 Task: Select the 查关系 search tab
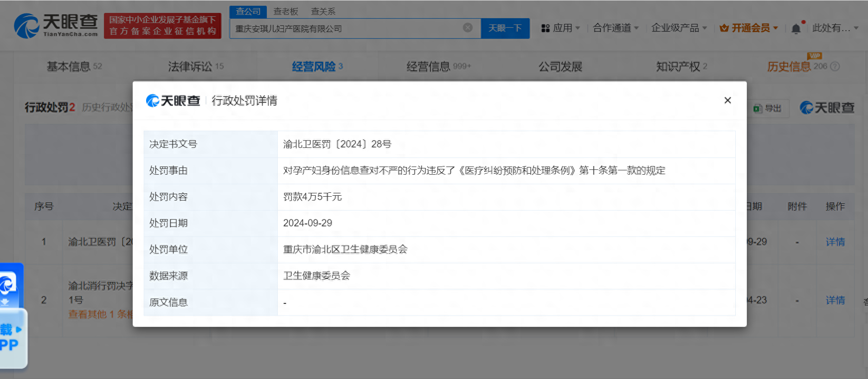323,11
